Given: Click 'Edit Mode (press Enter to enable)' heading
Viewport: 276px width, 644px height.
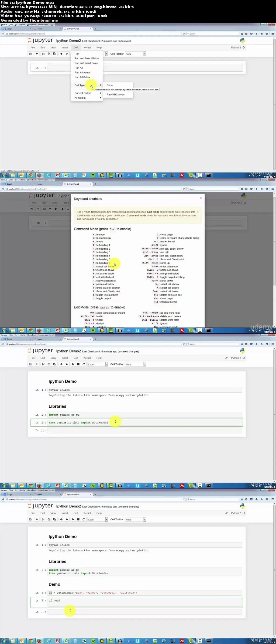Looking at the screenshot, I should pyautogui.click(x=99, y=307).
